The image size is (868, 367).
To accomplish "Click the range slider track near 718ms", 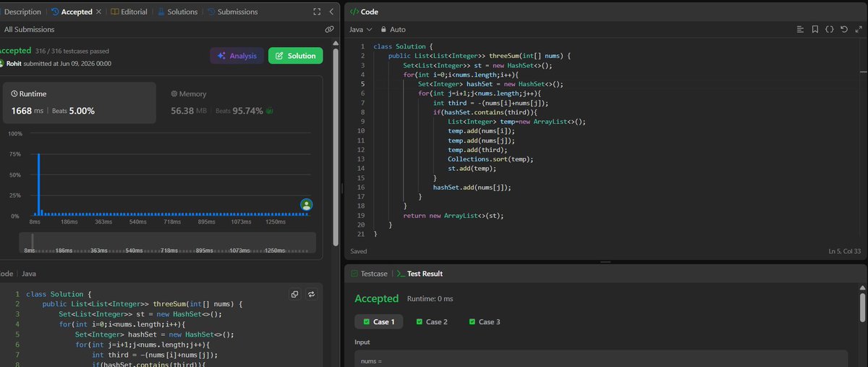I will click(x=169, y=241).
